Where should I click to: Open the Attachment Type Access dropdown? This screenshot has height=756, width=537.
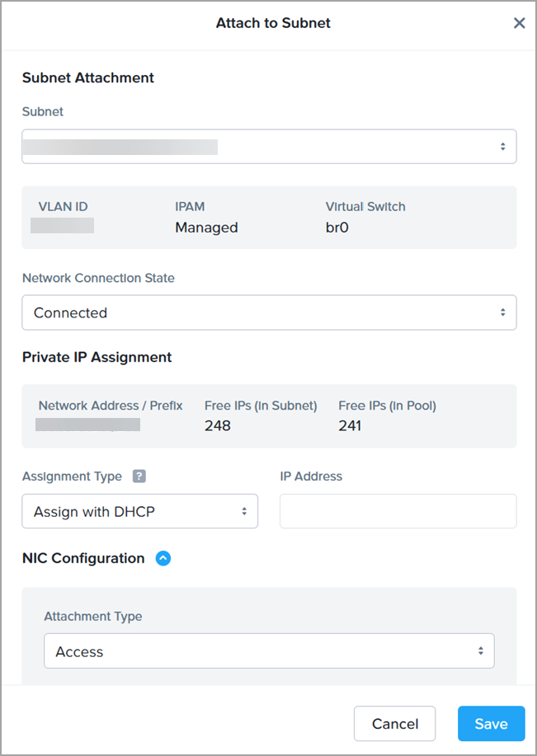click(269, 651)
